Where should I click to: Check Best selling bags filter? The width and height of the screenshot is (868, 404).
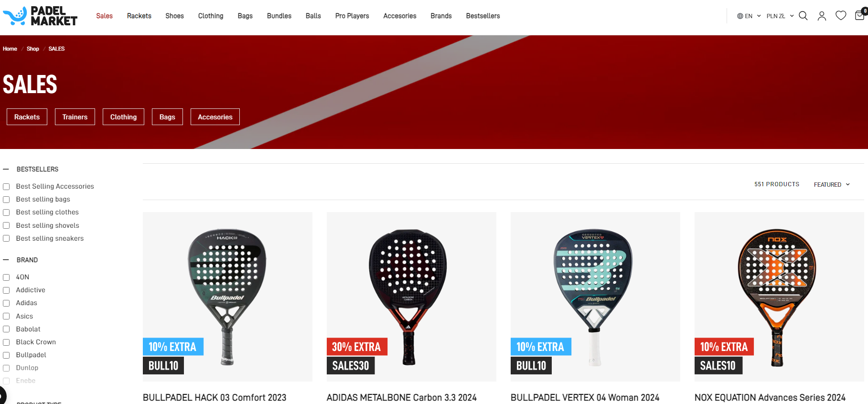6,200
